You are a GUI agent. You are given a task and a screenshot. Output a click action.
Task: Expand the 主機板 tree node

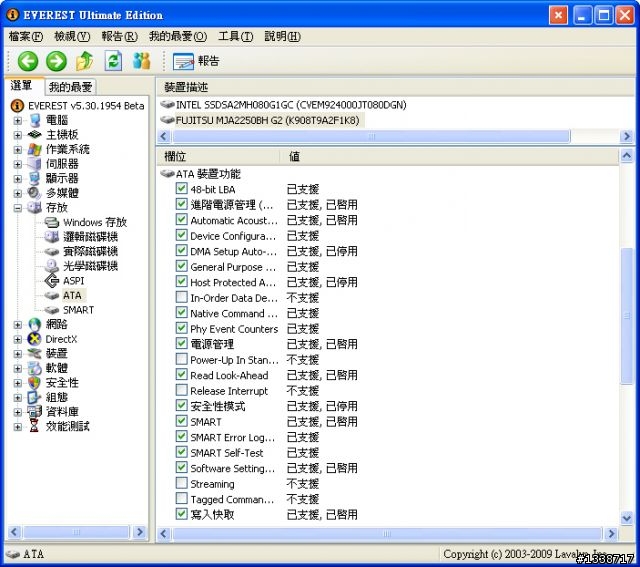(18, 135)
